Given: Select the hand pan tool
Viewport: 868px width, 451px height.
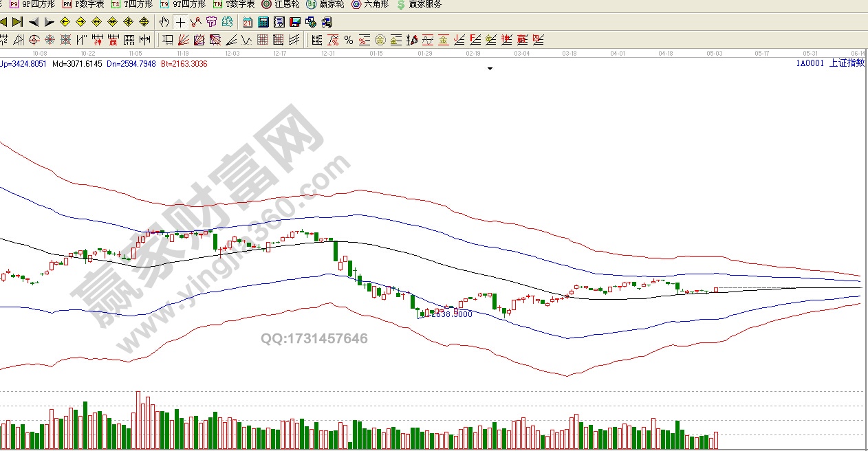Looking at the screenshot, I should [x=164, y=22].
